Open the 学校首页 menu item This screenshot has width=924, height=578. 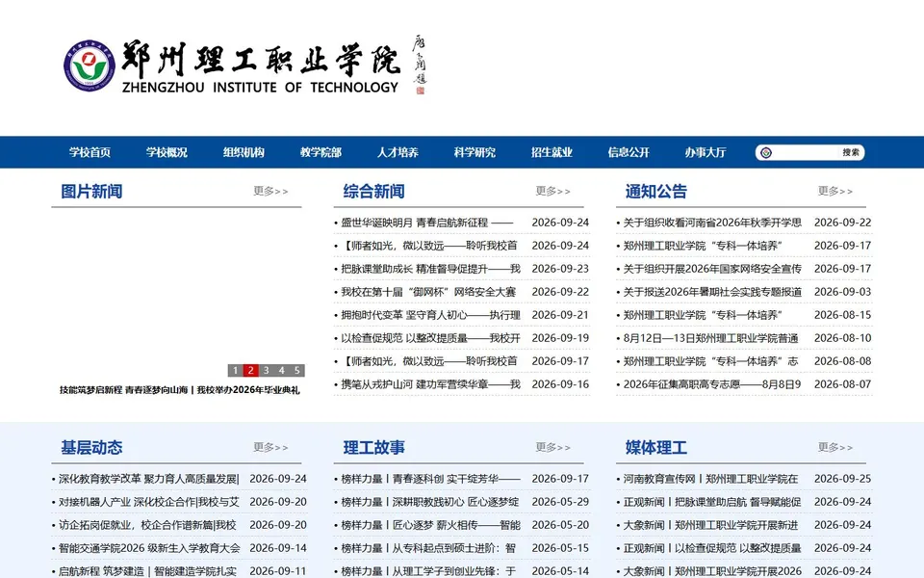pyautogui.click(x=90, y=152)
